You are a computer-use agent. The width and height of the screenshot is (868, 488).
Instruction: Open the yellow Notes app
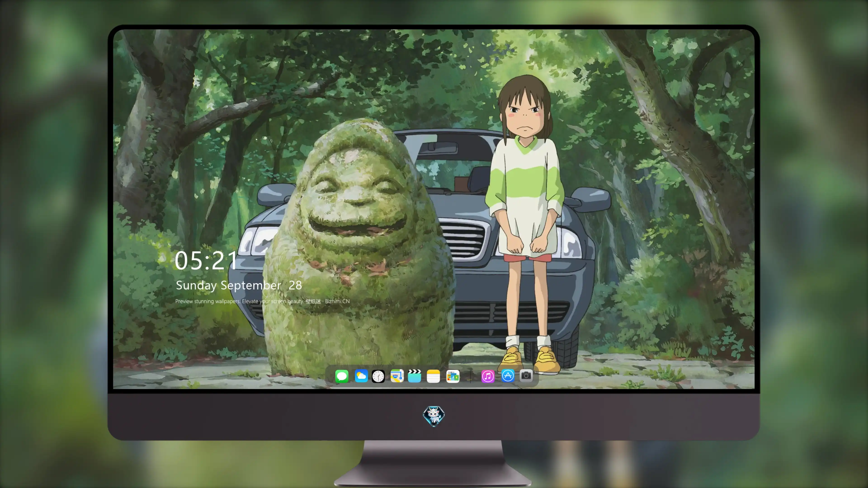click(x=433, y=376)
